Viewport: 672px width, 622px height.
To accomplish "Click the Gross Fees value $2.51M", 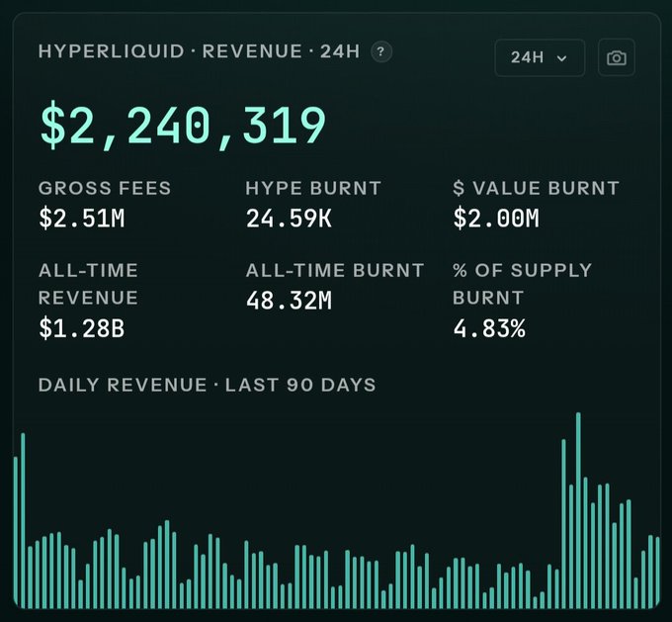I will coord(81,218).
